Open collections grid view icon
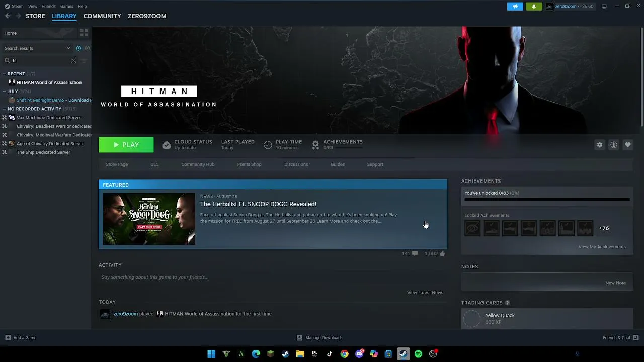 84,33
